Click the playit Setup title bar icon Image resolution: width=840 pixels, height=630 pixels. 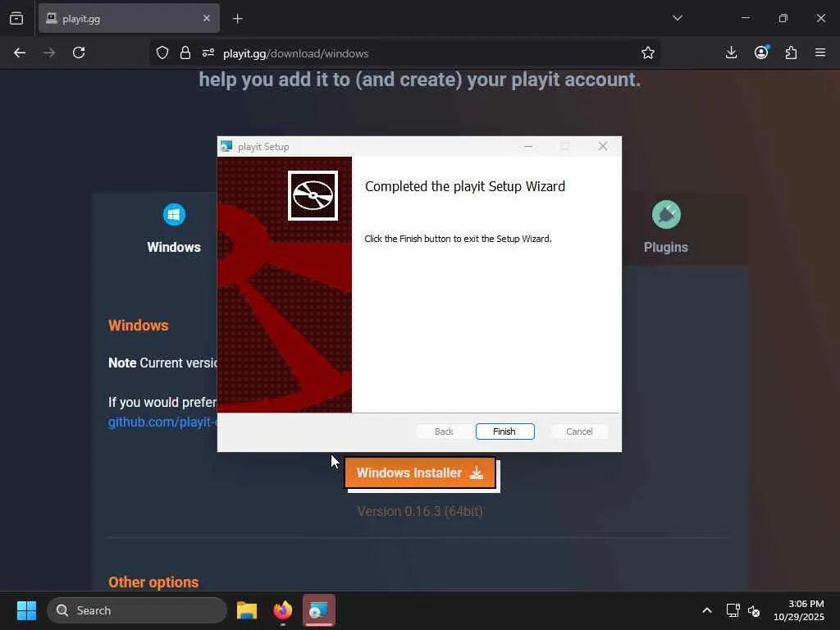pos(226,146)
